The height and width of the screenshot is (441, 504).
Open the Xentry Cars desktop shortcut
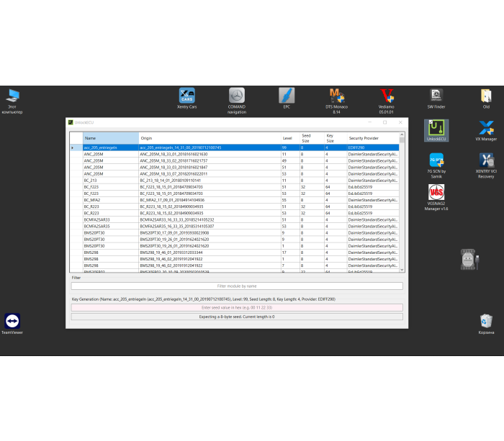tap(186, 96)
